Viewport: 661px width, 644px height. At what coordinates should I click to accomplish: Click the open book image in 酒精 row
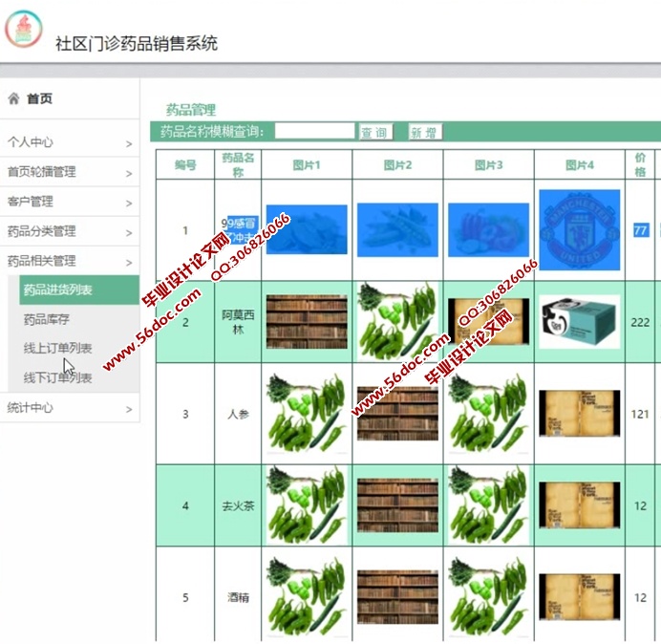(x=580, y=597)
